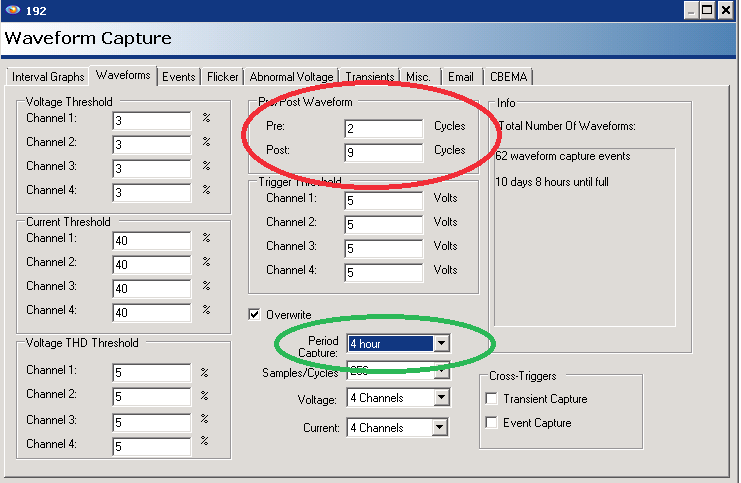Click the Voltage THD Threshold Channel 4 field
Viewport: 741px width, 483px height.
(x=152, y=447)
